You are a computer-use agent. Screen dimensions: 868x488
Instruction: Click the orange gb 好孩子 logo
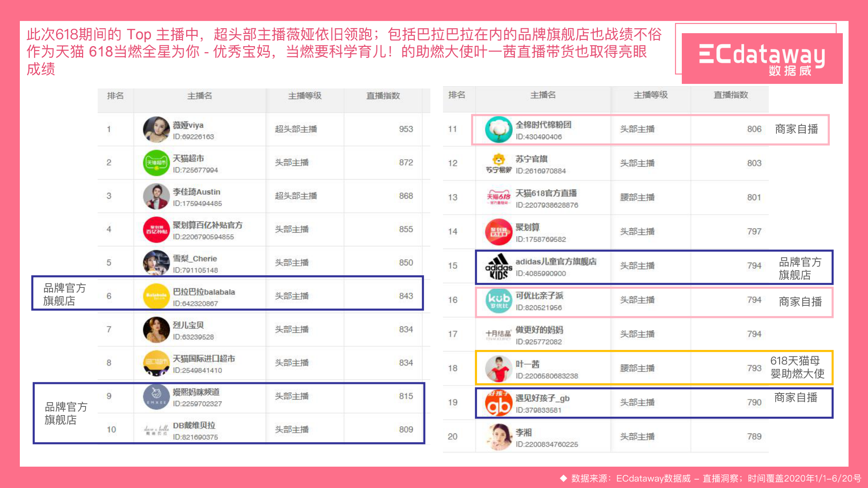point(498,403)
